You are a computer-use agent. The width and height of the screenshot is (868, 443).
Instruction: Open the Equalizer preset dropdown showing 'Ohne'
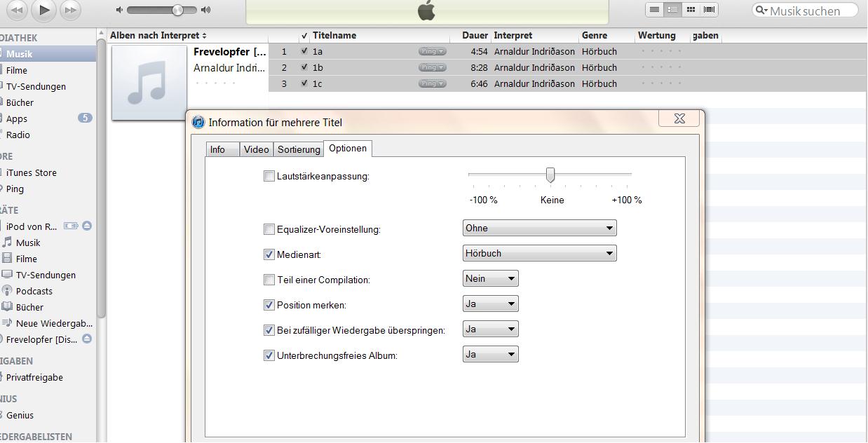540,228
